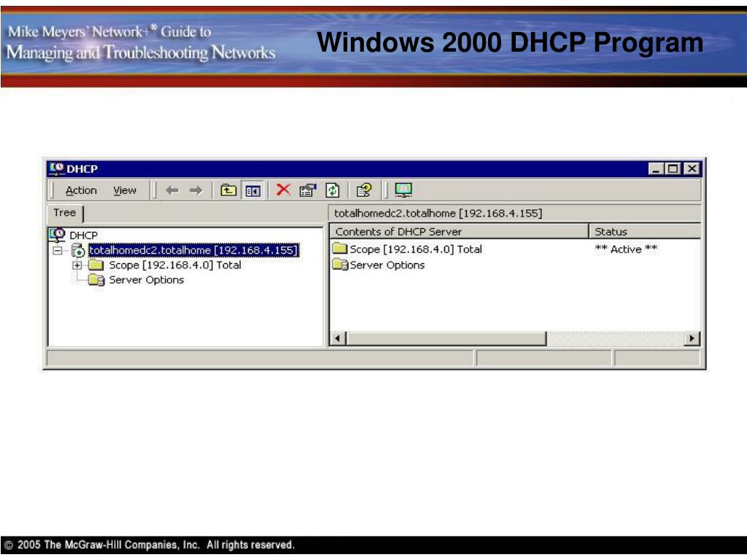747x560 pixels.
Task: Click the horizontal scrollbar left arrow
Action: (x=338, y=338)
